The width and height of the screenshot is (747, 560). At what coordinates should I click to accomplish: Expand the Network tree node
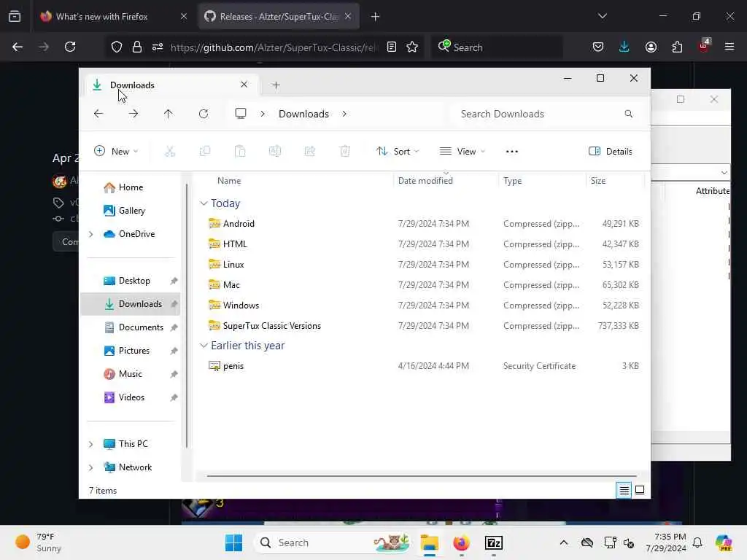tap(90, 467)
